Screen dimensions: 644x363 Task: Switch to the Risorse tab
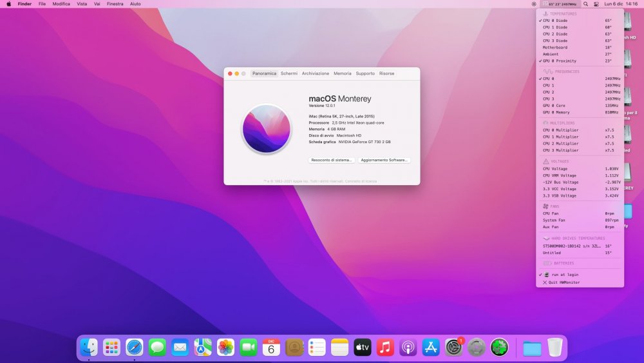(386, 73)
